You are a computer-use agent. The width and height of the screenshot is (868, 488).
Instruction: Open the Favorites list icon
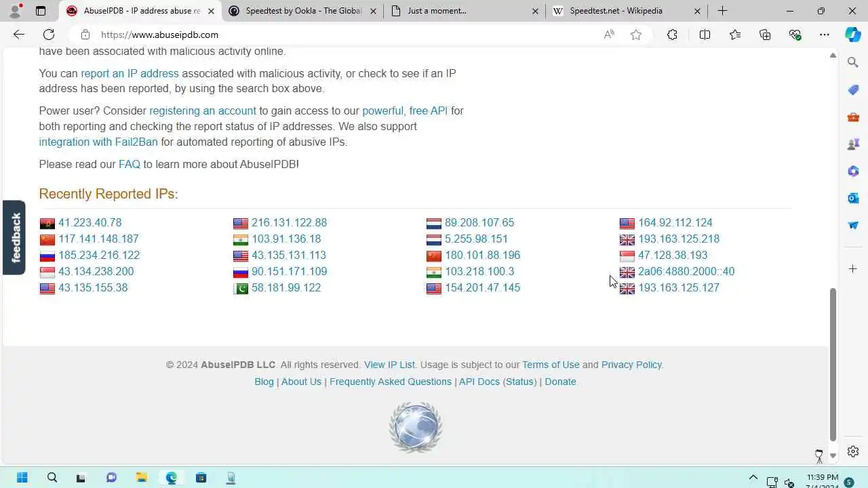coord(735,35)
